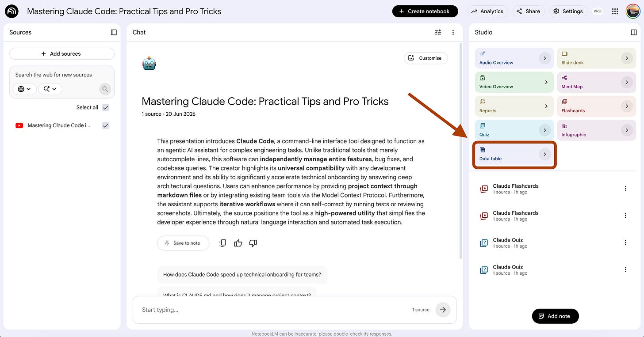Open options menu for first Claude Flashcards
This screenshot has width=644, height=337.
click(x=625, y=189)
